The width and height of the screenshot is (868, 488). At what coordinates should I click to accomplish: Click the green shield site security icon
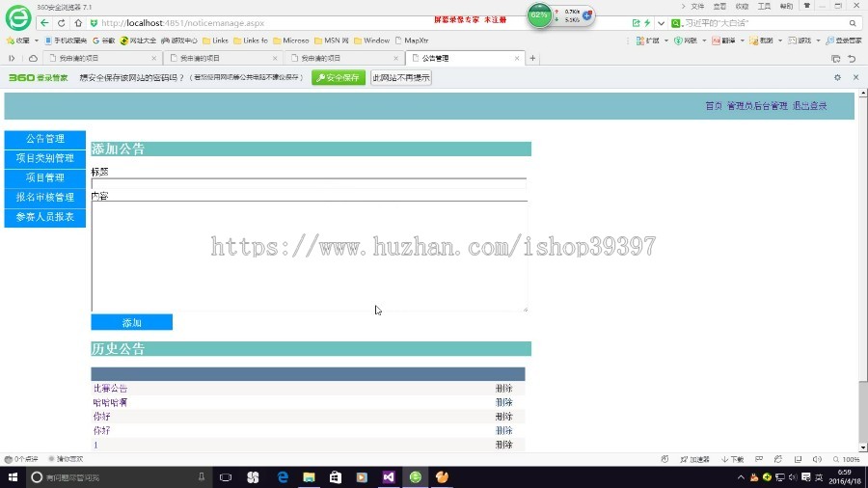coord(94,23)
